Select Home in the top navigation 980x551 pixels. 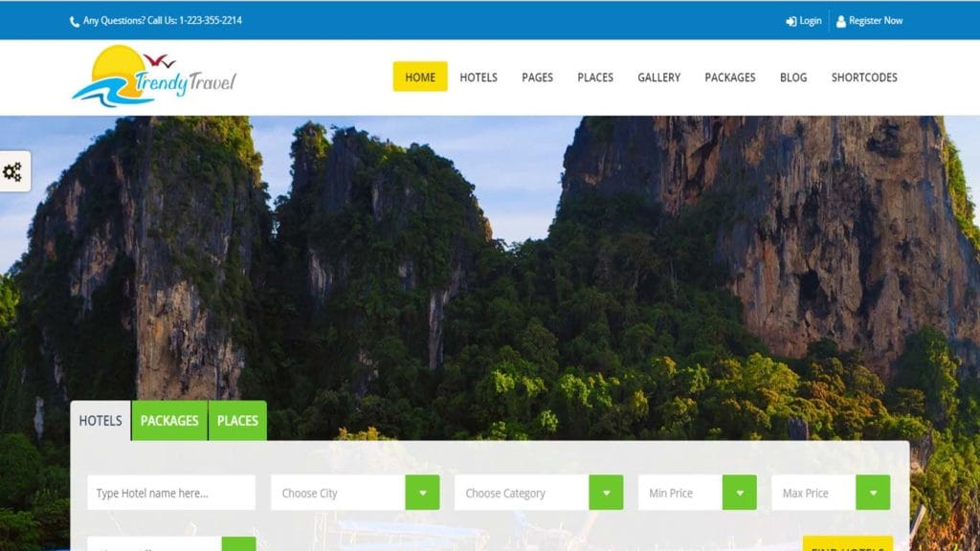pos(420,77)
